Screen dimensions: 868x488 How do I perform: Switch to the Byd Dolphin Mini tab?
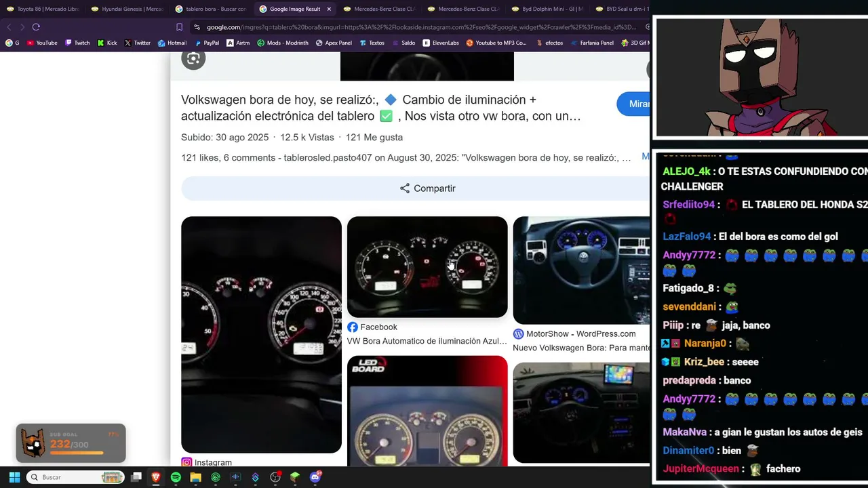pyautogui.click(x=547, y=9)
